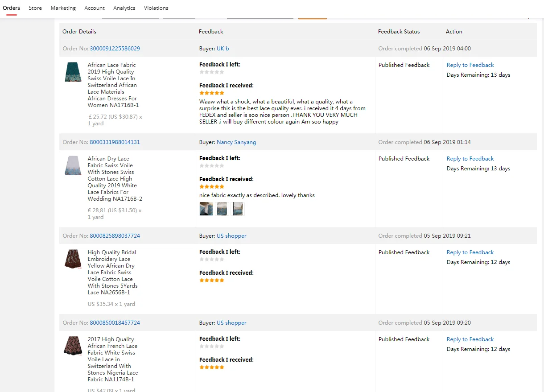Screen dimensions: 544x392
Task: Open the Bridal Embroidery Lace product thumbnail
Action: coord(73,259)
